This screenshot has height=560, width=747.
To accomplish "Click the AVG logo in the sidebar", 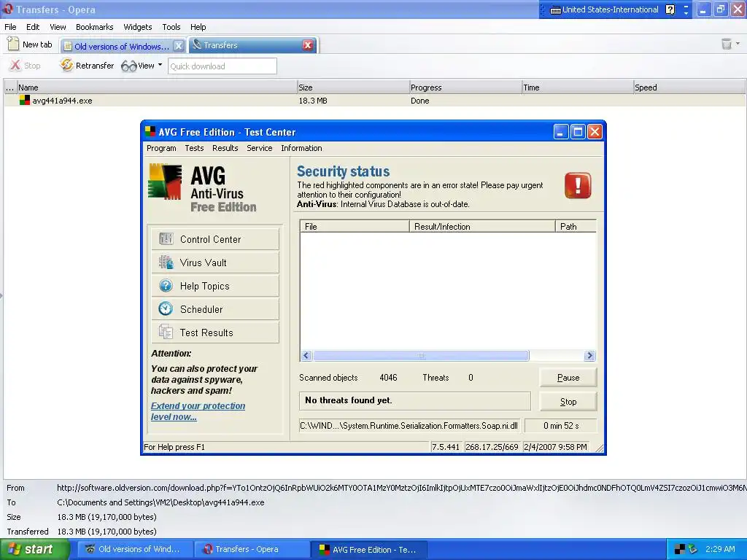I will click(165, 182).
